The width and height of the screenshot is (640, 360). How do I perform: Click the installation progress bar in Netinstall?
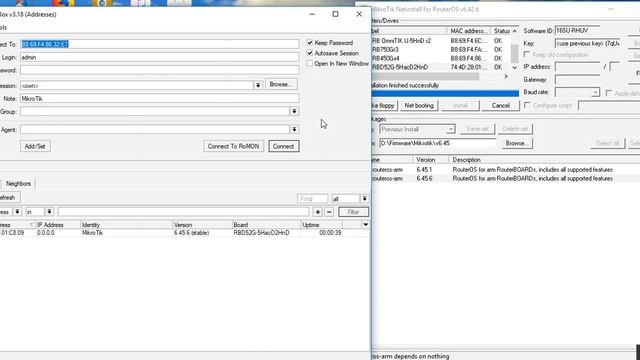(x=445, y=93)
